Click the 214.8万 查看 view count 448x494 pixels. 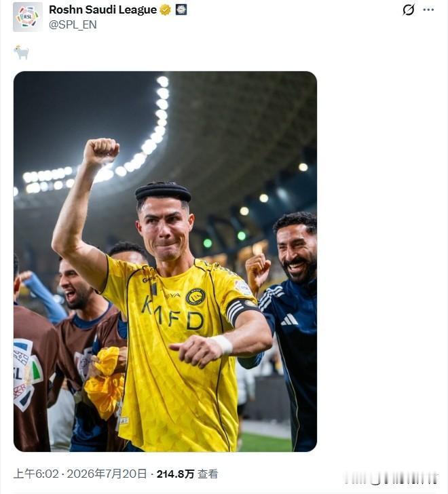tap(187, 474)
